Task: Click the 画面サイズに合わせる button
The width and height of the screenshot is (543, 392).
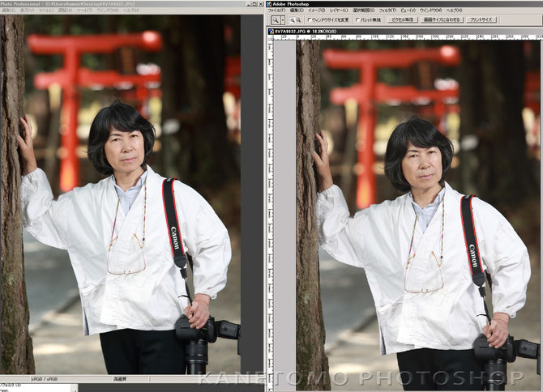Action: point(443,19)
